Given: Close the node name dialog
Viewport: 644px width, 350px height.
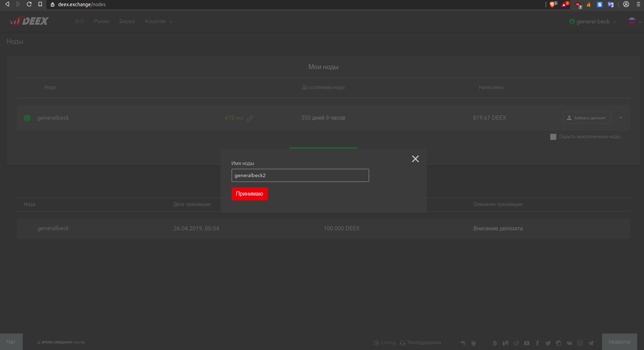Looking at the screenshot, I should click(415, 158).
